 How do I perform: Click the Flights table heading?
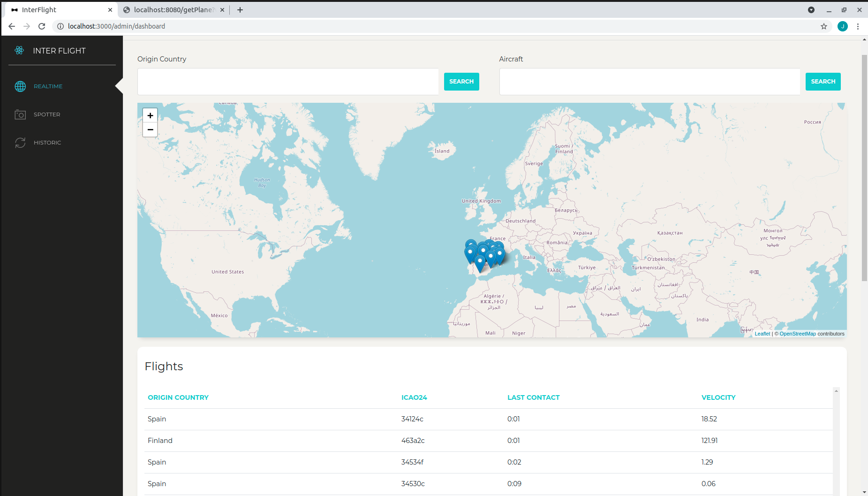pos(164,366)
